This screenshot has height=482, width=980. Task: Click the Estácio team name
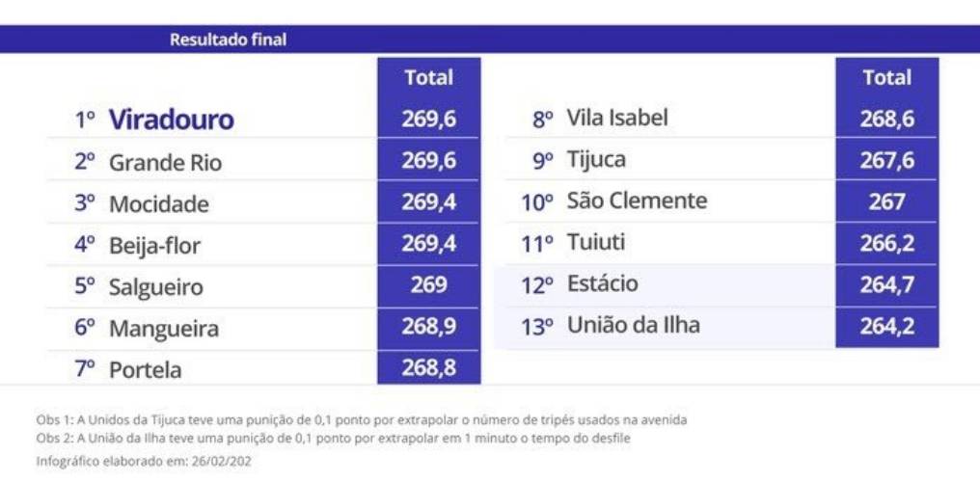(x=602, y=285)
